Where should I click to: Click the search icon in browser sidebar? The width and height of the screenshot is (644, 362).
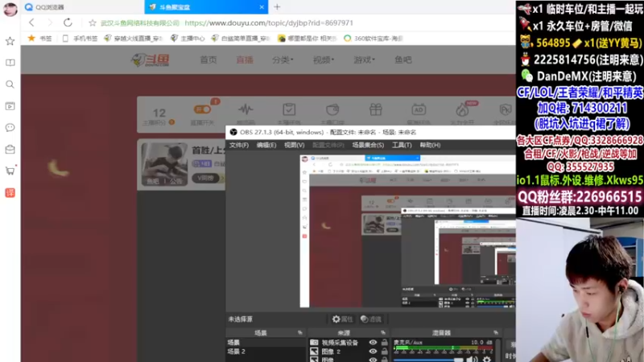(x=10, y=84)
